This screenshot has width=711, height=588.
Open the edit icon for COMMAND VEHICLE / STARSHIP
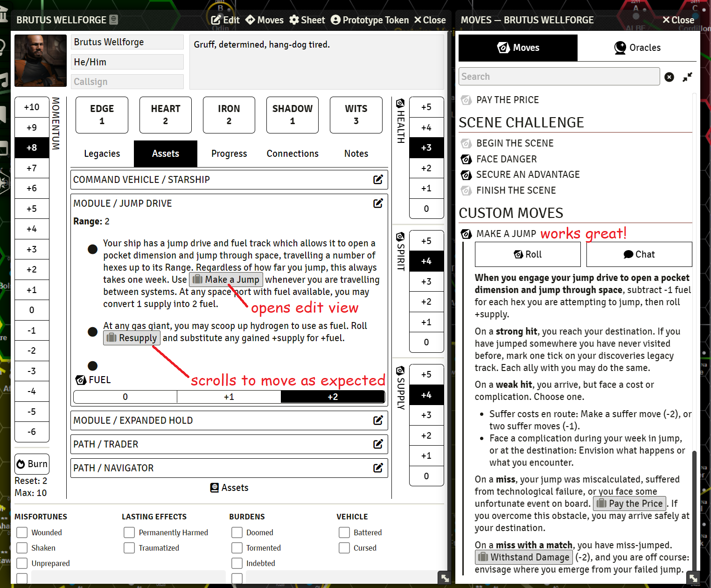pyautogui.click(x=378, y=179)
